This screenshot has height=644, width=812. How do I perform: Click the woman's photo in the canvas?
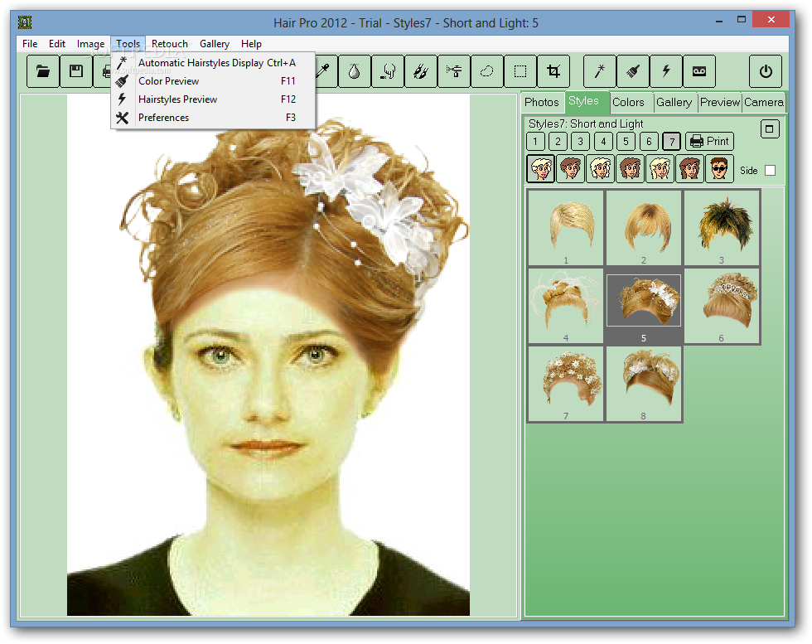click(x=268, y=355)
